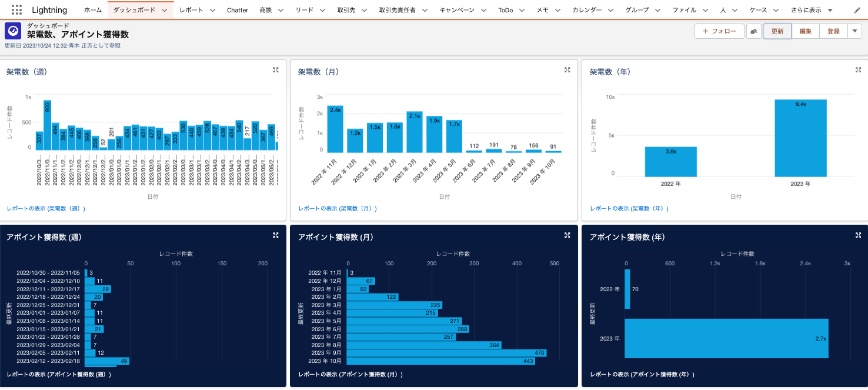Click the 2023 年 appointments bar showing 2.7к
The image size is (868, 390).
pyautogui.click(x=727, y=339)
